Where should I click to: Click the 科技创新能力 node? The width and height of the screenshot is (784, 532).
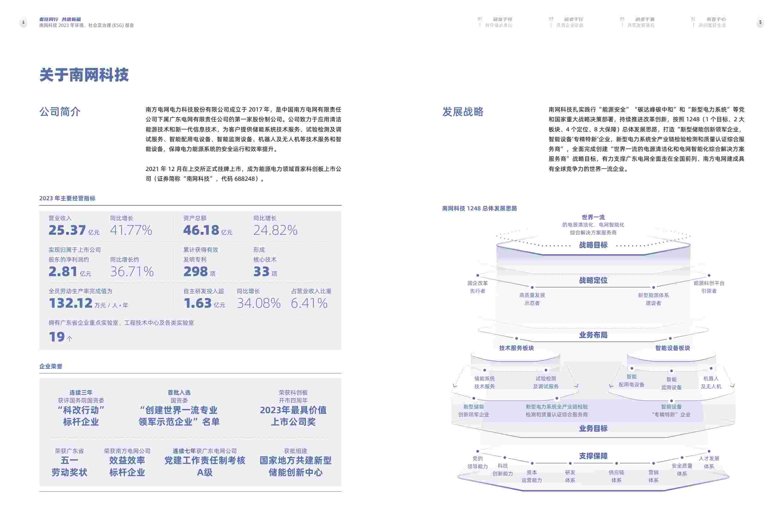[502, 470]
